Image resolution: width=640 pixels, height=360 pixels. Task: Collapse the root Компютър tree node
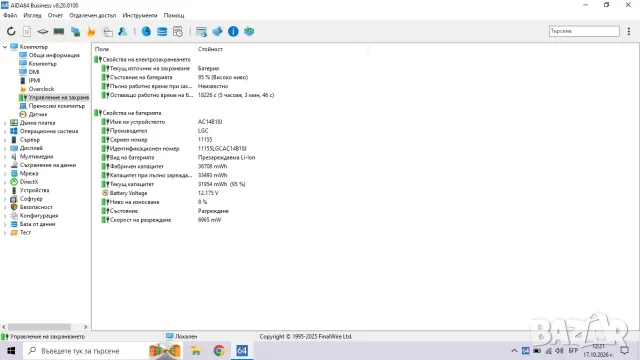coord(5,47)
